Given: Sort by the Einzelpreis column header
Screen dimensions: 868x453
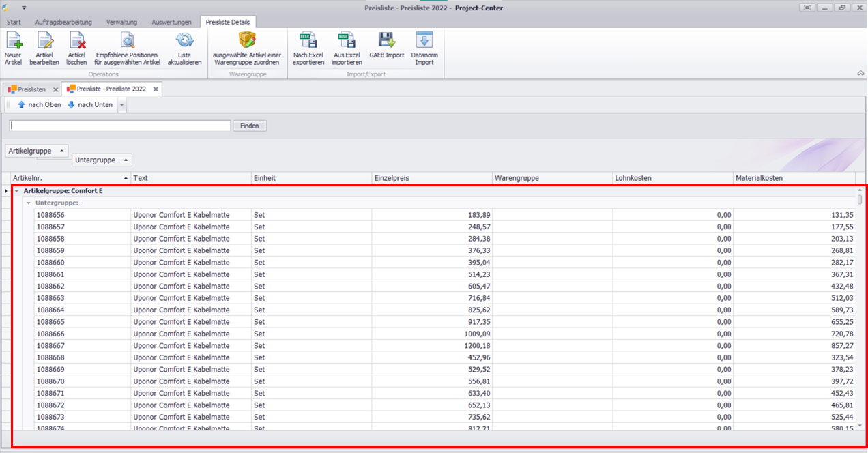Looking at the screenshot, I should (x=431, y=178).
